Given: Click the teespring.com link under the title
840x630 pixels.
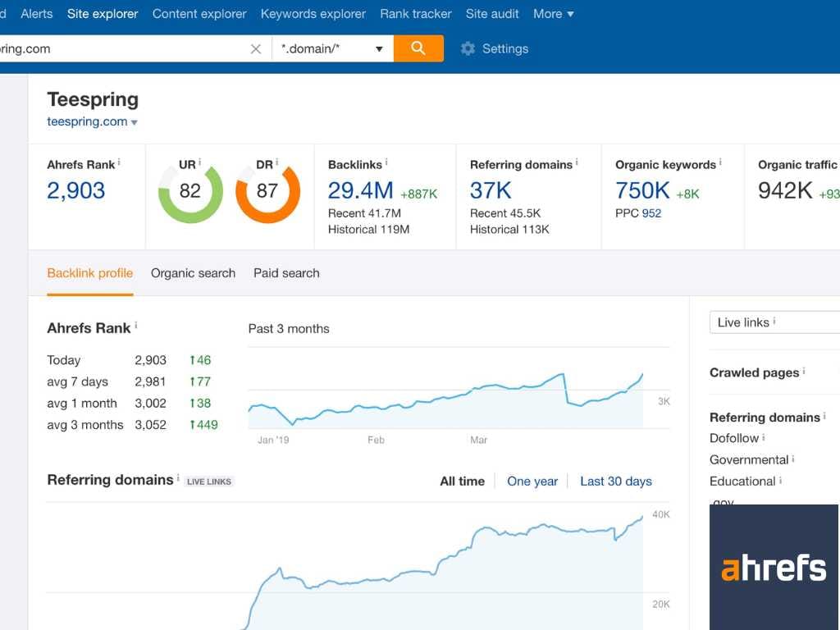Looking at the screenshot, I should tap(87, 121).
